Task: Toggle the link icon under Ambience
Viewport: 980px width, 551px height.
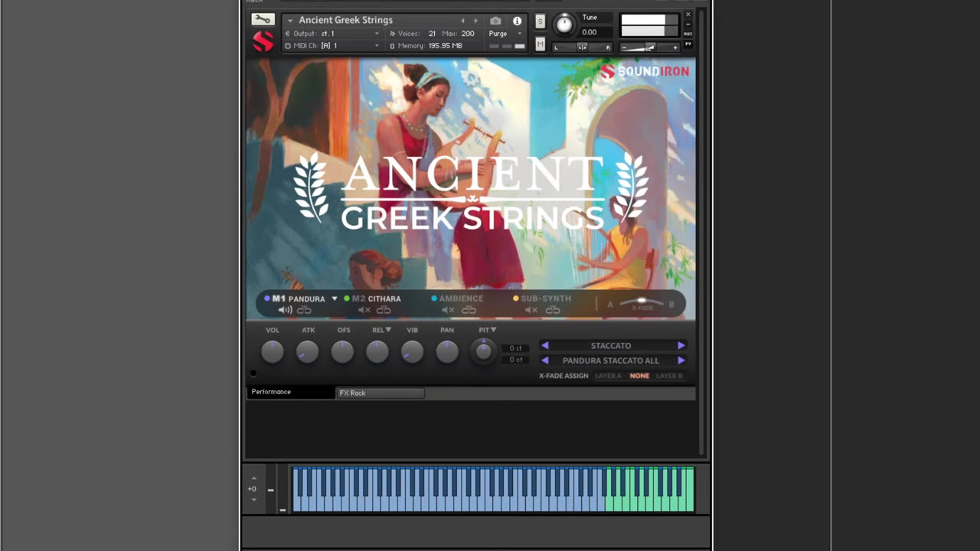Action: point(469,310)
